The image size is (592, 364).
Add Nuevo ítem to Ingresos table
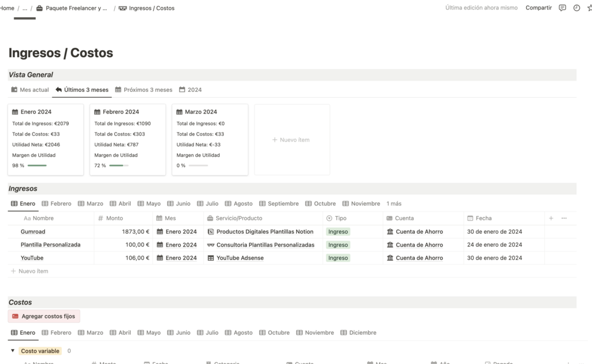pyautogui.click(x=29, y=271)
